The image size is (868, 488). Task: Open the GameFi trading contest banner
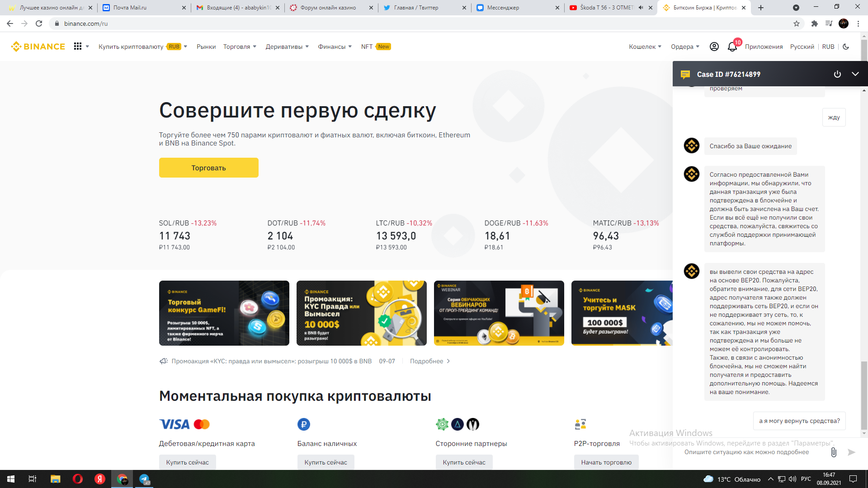[x=224, y=313]
